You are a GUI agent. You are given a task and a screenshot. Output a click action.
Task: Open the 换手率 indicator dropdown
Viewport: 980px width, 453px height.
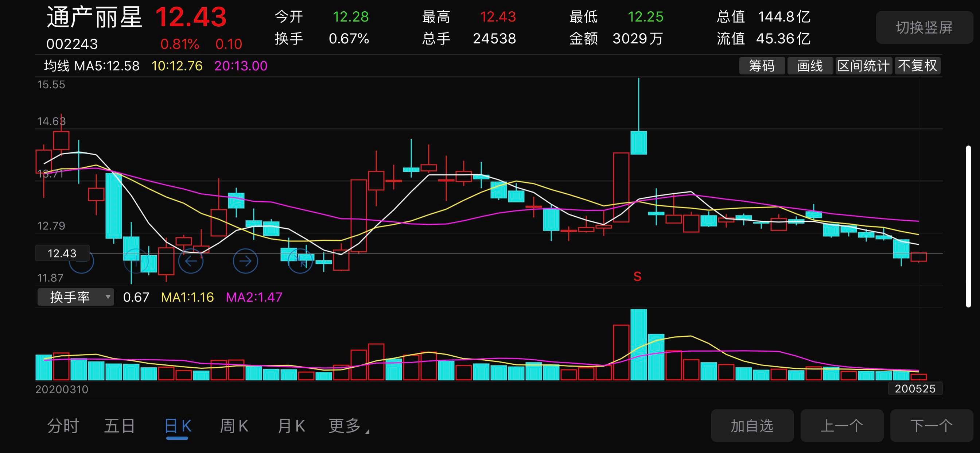[75, 297]
